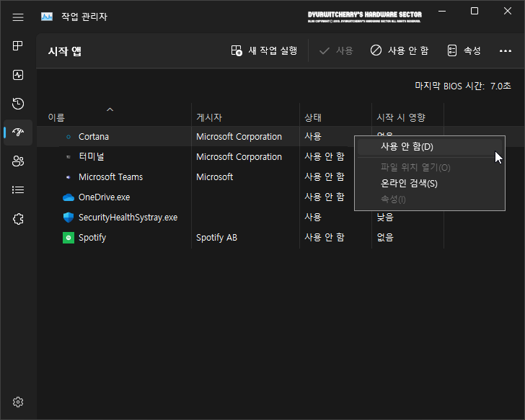The width and height of the screenshot is (525, 420).
Task: Maximize the Task Manager window
Action: (x=475, y=11)
